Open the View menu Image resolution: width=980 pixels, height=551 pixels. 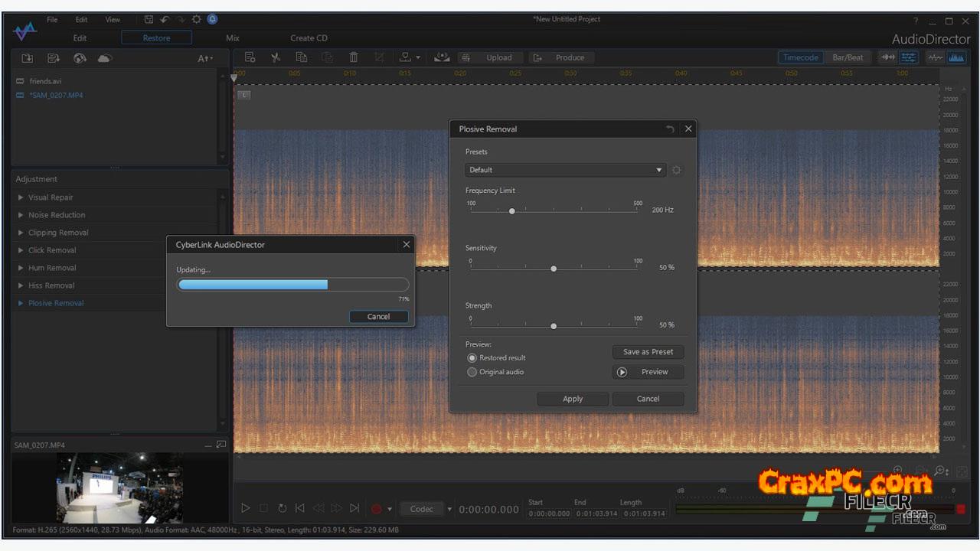click(113, 19)
